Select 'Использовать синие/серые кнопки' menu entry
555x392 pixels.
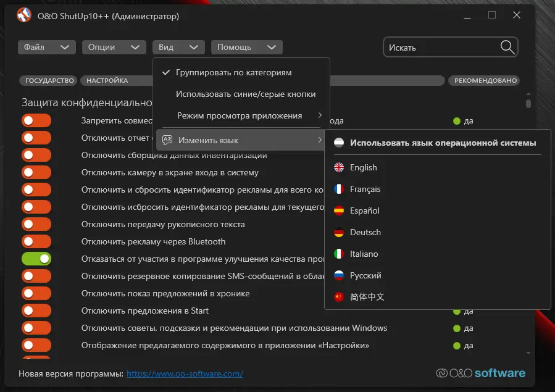pos(245,94)
